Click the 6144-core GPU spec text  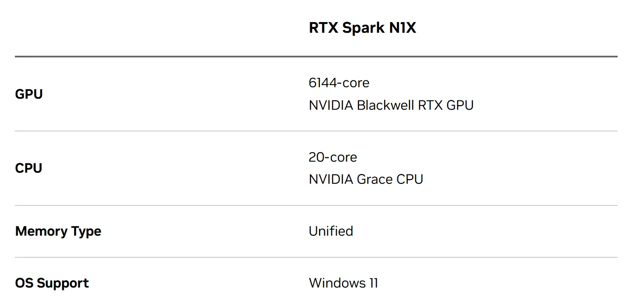point(339,83)
